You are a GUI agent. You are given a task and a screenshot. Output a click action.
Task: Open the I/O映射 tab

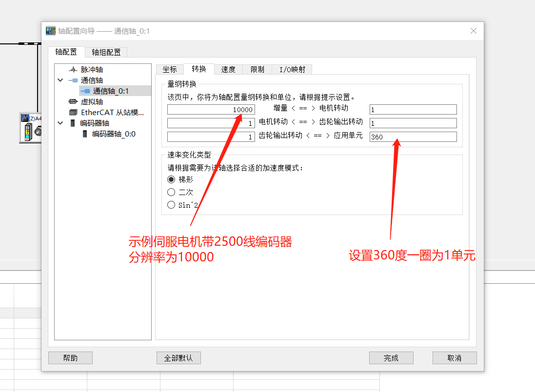point(292,70)
